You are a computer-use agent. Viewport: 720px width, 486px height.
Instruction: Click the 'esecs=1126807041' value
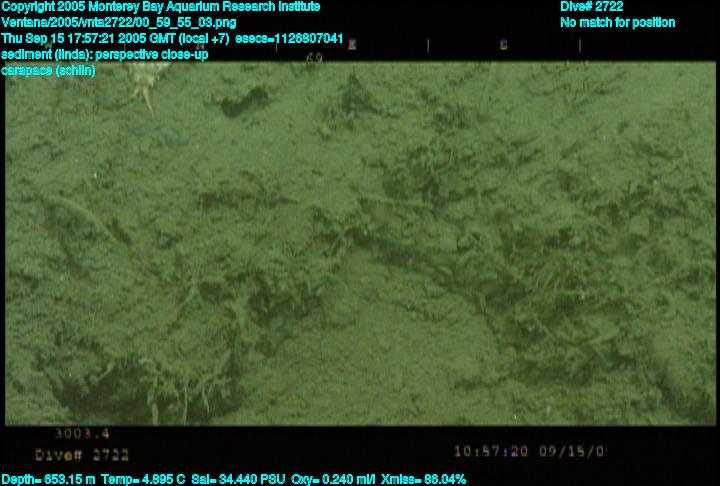[289, 39]
